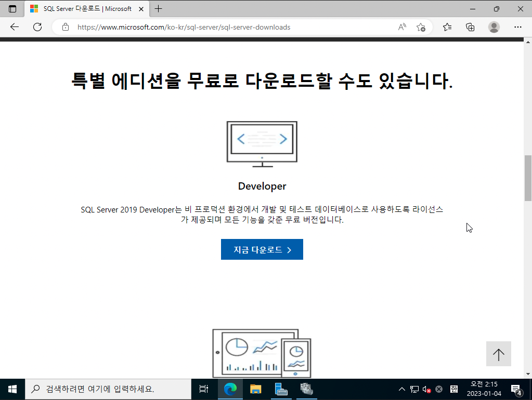Restore down the browser window
This screenshot has width=532, height=400.
[496, 9]
